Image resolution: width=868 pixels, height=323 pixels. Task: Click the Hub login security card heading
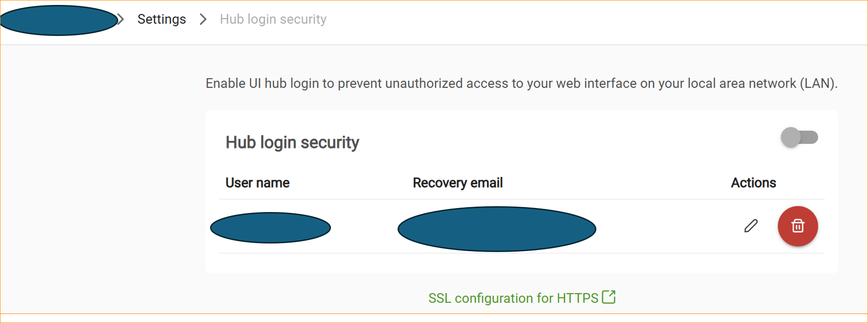(292, 142)
